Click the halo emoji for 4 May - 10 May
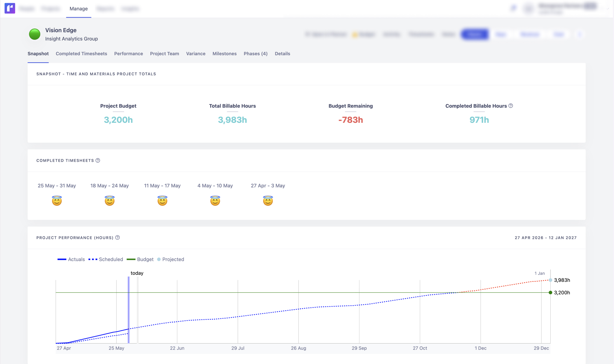Viewport: 614px width, 364px height. coord(215,201)
